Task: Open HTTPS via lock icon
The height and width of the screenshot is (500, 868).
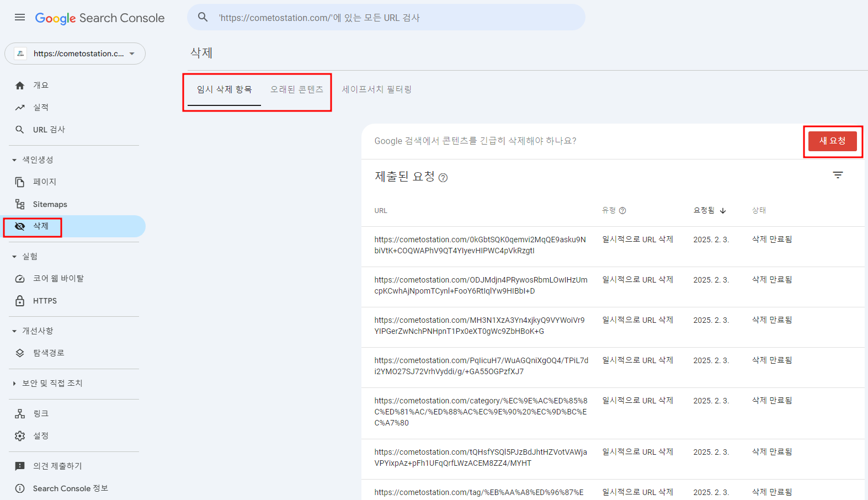Action: point(20,301)
